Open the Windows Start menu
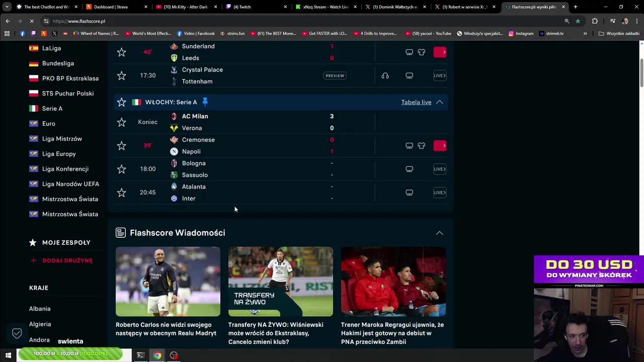This screenshot has width=644, height=362. point(8,355)
